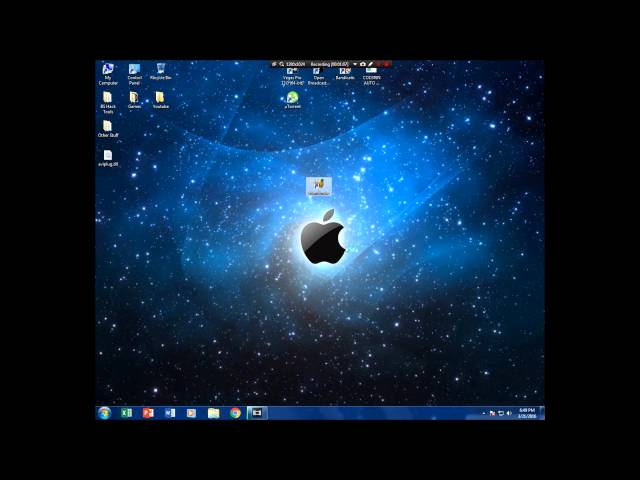Open the My Computer desktop icon
This screenshot has width=640, height=480.
(x=108, y=73)
